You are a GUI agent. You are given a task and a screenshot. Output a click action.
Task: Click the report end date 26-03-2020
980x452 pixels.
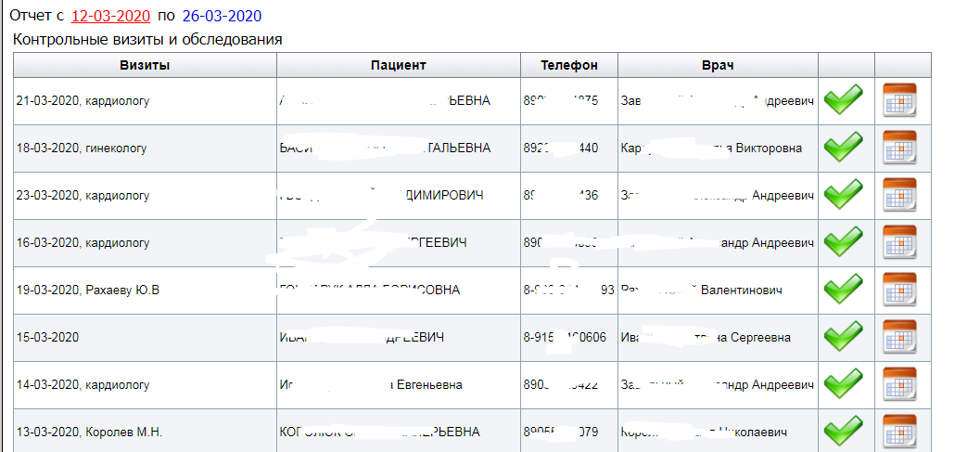tap(222, 16)
